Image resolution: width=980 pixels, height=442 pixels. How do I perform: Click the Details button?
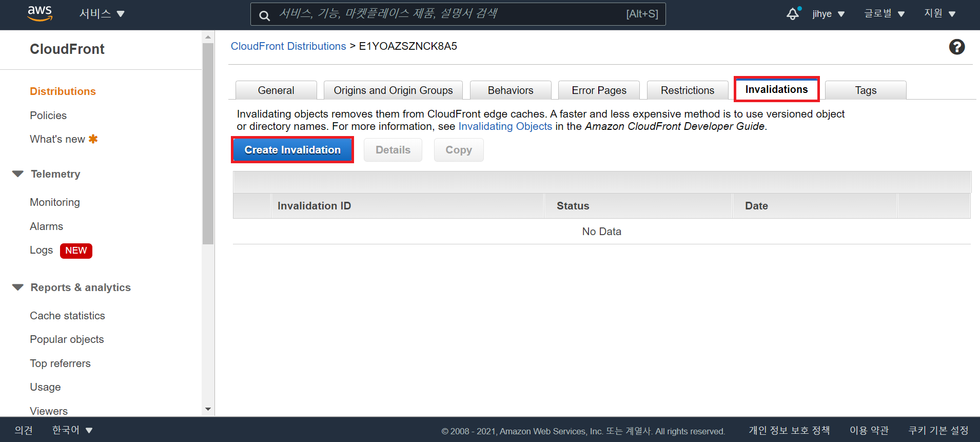[393, 150]
